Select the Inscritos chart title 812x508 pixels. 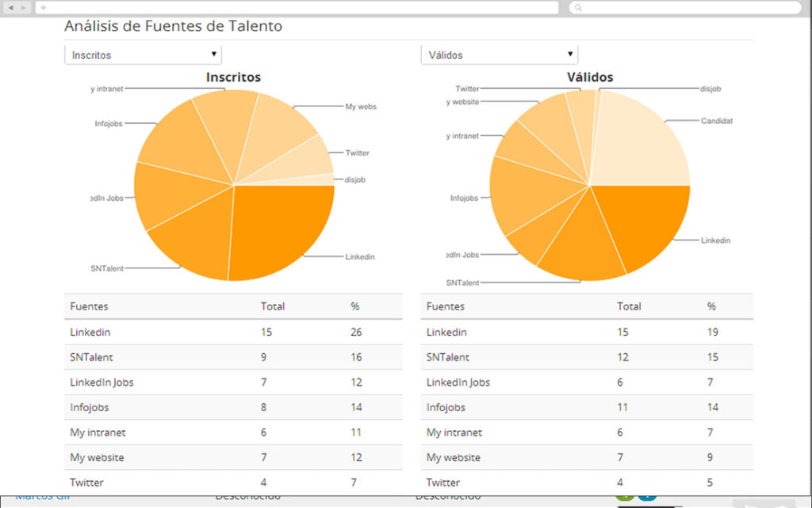(x=233, y=77)
